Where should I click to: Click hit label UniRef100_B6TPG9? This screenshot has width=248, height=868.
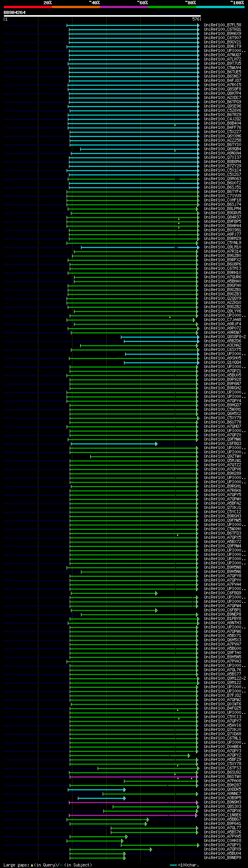(x=222, y=102)
